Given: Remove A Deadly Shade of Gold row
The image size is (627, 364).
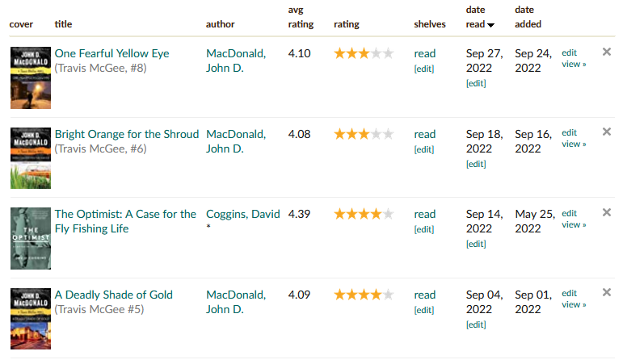Looking at the screenshot, I should point(607,292).
